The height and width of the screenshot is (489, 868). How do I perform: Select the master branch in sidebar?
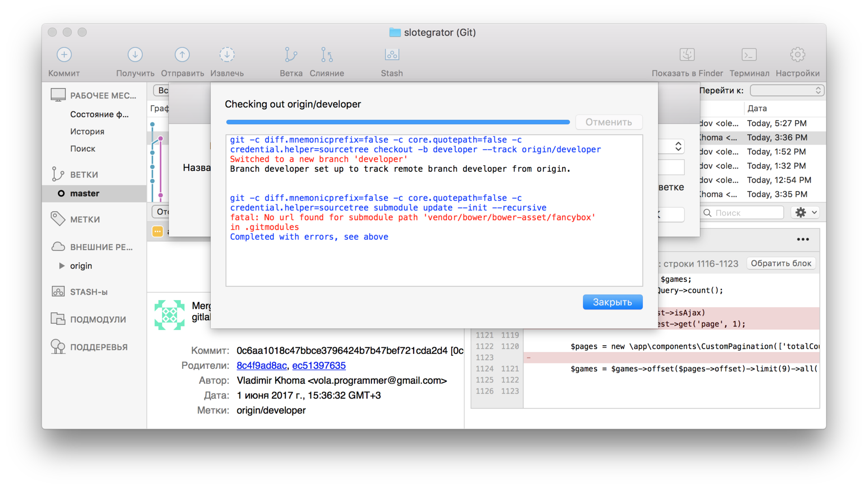tap(94, 193)
